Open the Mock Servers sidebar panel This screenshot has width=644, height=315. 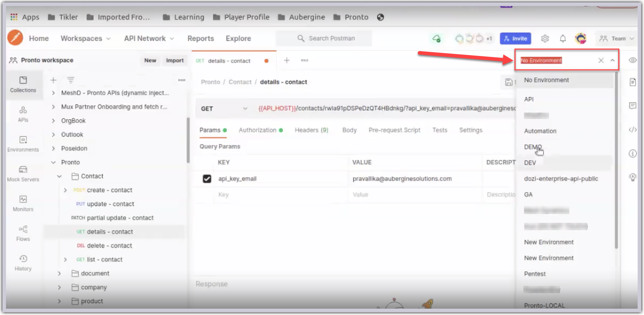pyautogui.click(x=23, y=174)
